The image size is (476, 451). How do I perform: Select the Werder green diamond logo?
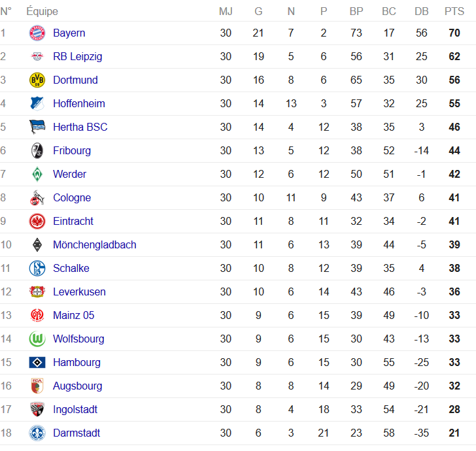coord(37,175)
